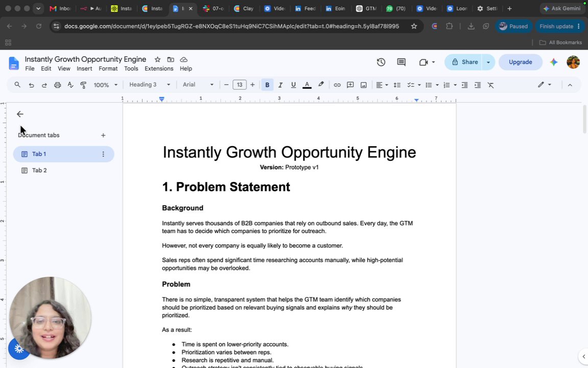This screenshot has height=368, width=588.
Task: Move document to folder icon
Action: point(170,59)
